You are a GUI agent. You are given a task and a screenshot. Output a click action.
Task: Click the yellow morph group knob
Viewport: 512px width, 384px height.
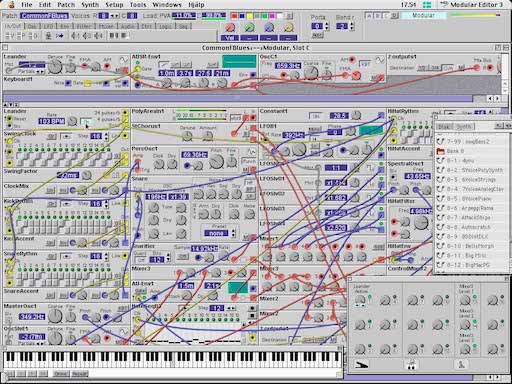pyautogui.click(x=289, y=28)
